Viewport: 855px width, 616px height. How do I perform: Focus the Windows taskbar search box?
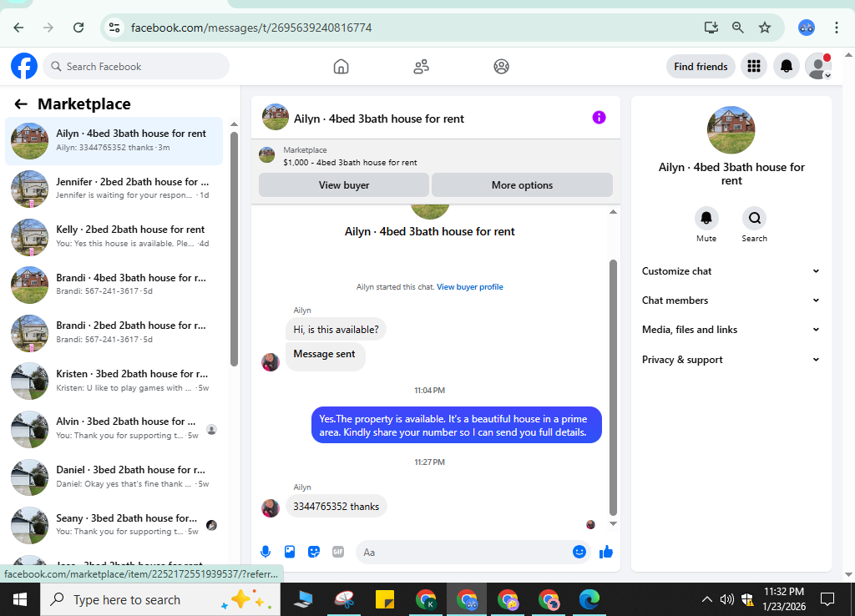coord(161,599)
